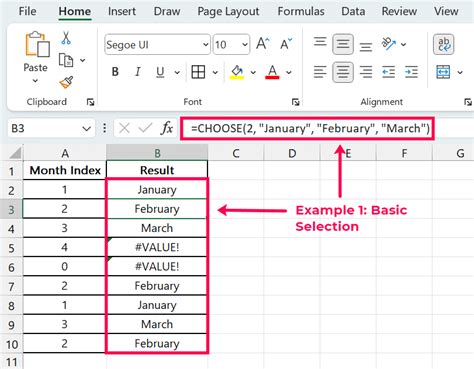Increase font size with larger A
Screen dimensions: 474x369
pyautogui.click(x=263, y=44)
